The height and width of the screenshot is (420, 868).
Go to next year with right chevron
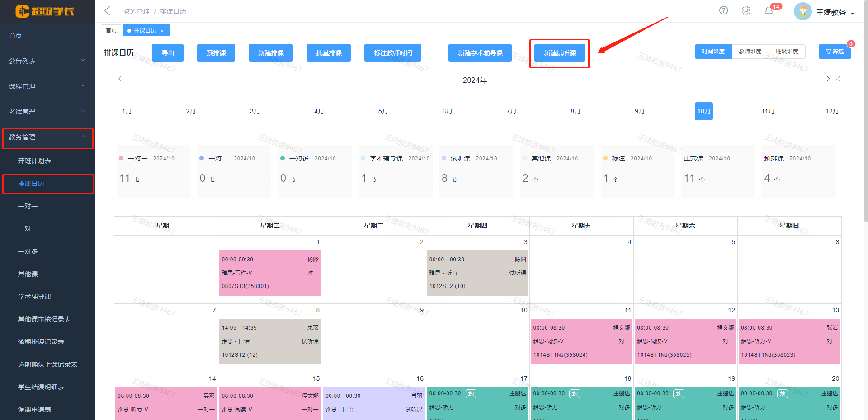[828, 79]
